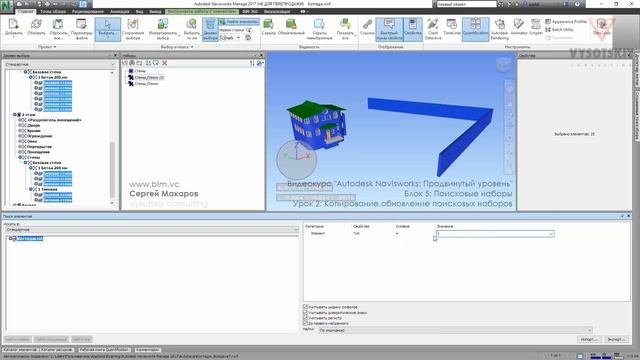Viewport: 640px width, 360px height.
Task: Click the Найти все button
Action: click(x=81, y=339)
